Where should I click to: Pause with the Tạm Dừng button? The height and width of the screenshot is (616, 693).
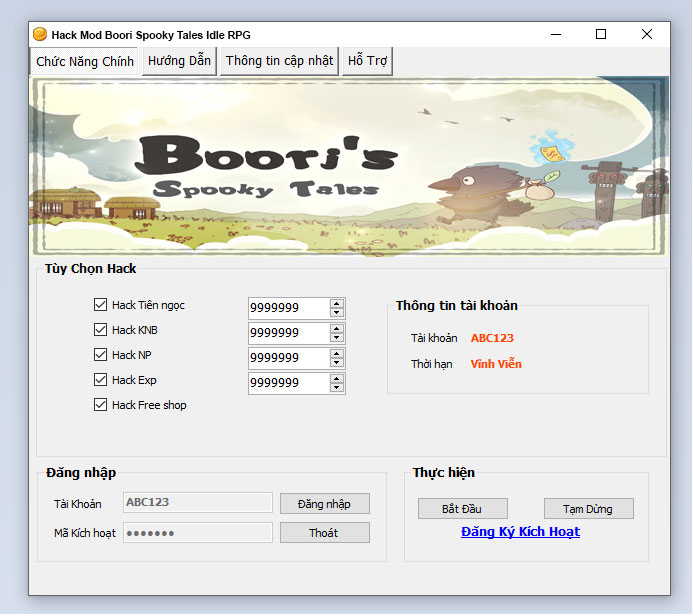coord(588,509)
